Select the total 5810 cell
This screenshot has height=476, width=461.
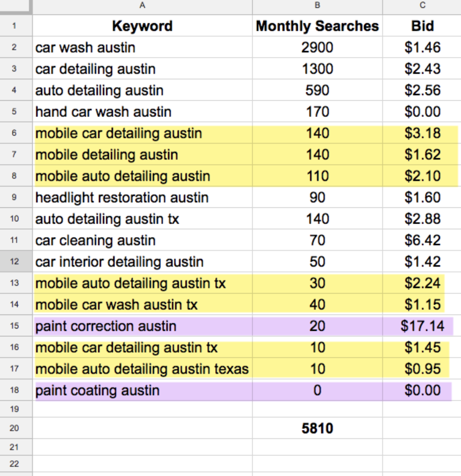(317, 428)
